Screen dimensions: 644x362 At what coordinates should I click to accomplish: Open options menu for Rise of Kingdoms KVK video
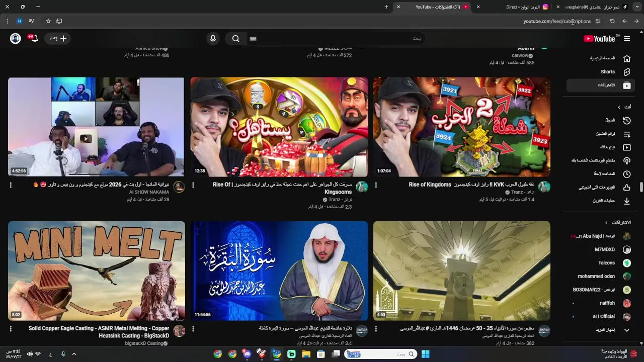coord(376,185)
